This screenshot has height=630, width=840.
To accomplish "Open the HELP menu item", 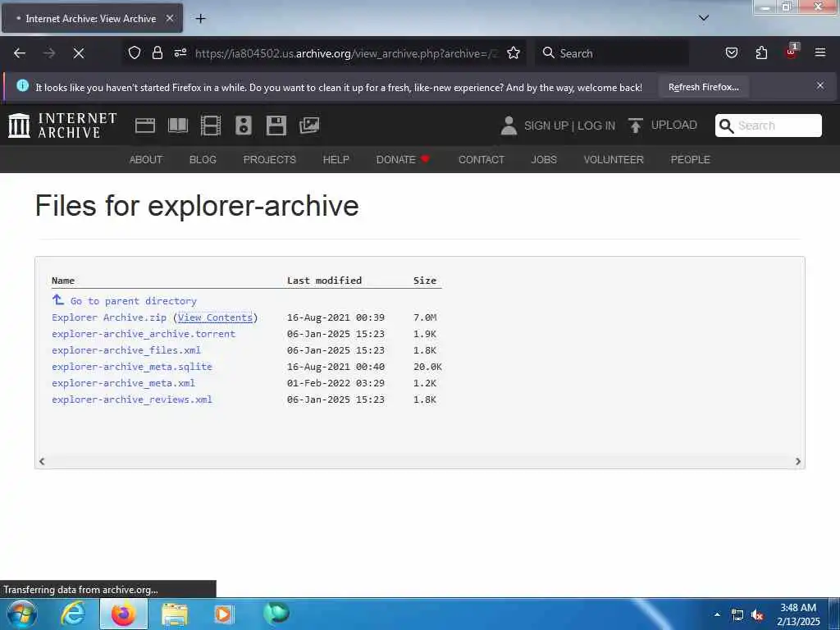I will click(x=336, y=160).
